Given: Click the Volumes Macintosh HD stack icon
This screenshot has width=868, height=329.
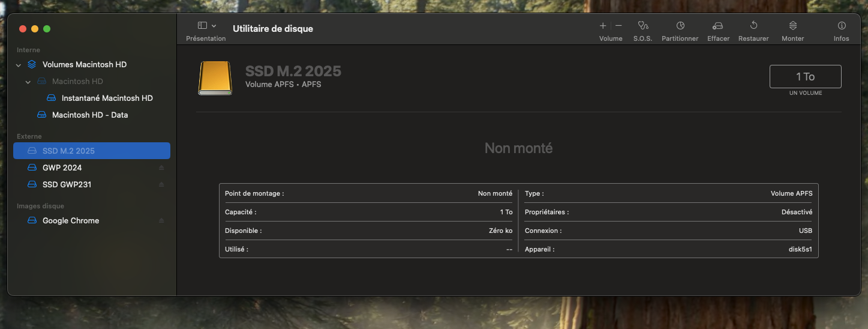Looking at the screenshot, I should [x=32, y=64].
